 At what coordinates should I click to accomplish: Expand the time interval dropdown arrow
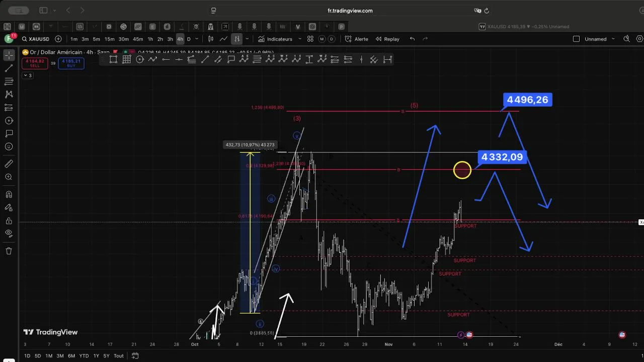pos(197,39)
